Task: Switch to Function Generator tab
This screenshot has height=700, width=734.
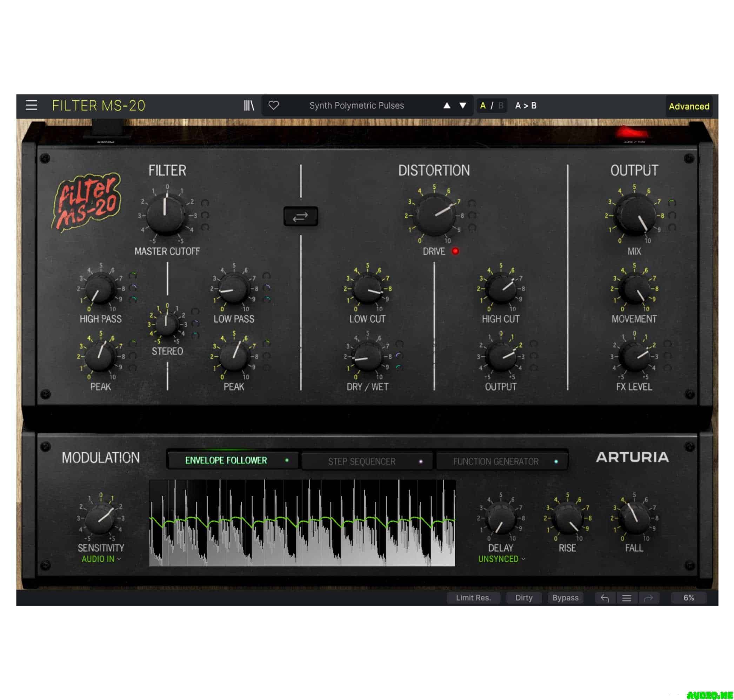Action: (502, 461)
